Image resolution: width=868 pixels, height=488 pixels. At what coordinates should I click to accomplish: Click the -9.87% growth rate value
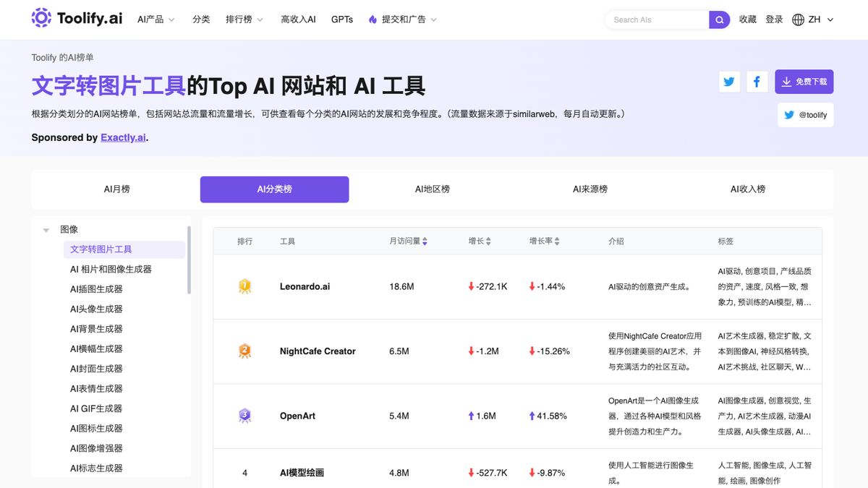tap(551, 473)
